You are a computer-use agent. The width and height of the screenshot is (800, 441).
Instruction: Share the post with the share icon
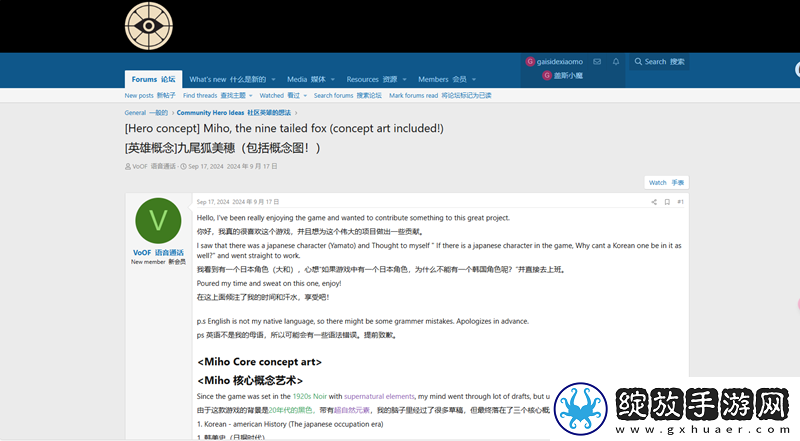tap(654, 202)
